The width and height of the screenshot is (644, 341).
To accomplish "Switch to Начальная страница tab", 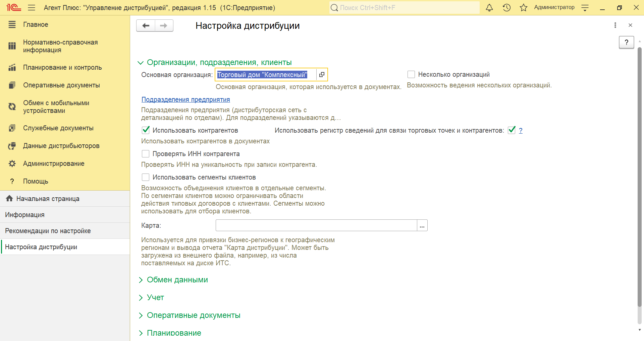I will tap(65, 199).
